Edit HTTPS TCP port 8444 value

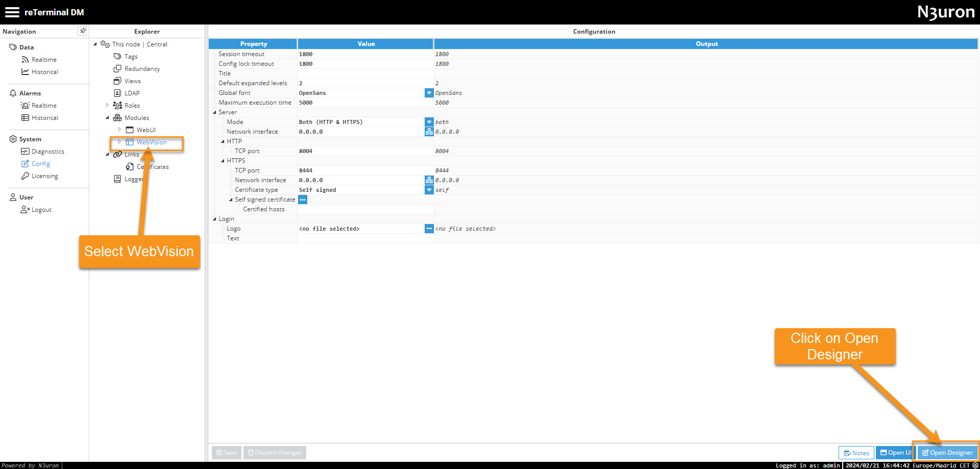(365, 170)
